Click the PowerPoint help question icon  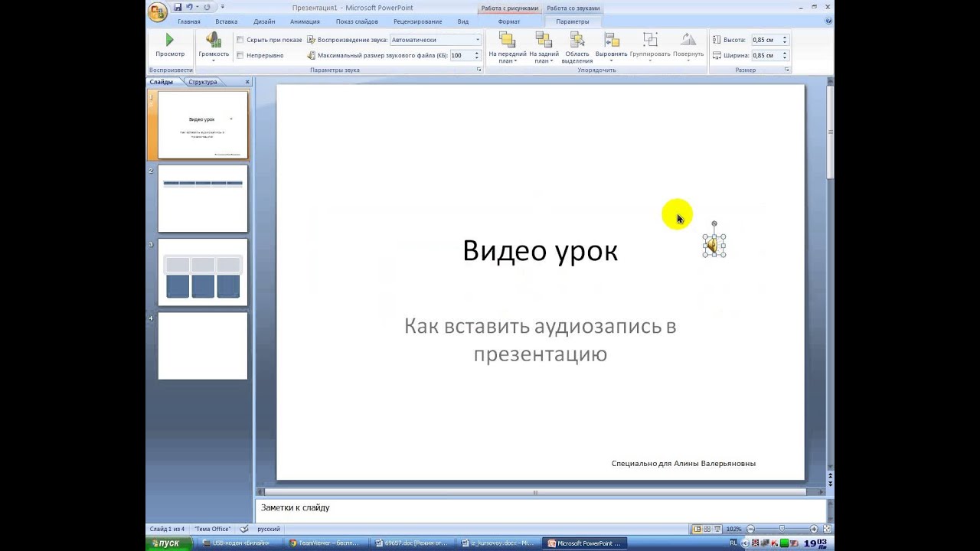(x=828, y=21)
